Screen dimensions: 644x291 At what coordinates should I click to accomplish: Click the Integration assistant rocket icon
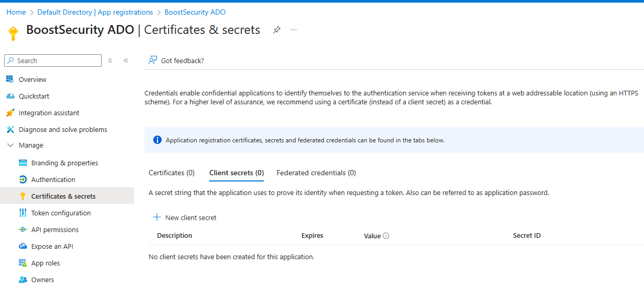[10, 113]
